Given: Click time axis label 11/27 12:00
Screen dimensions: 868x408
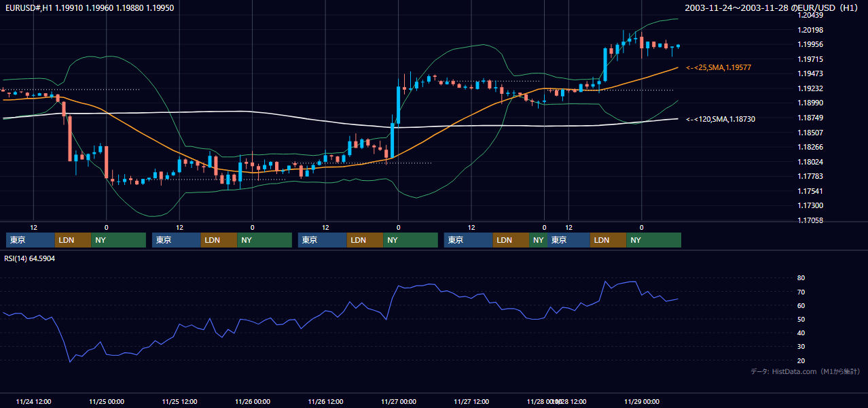Looking at the screenshot, I should [x=471, y=401].
